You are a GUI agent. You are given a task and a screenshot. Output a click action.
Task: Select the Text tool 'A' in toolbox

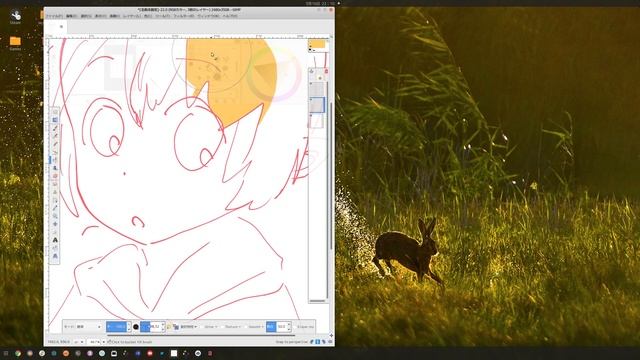pyautogui.click(x=55, y=240)
